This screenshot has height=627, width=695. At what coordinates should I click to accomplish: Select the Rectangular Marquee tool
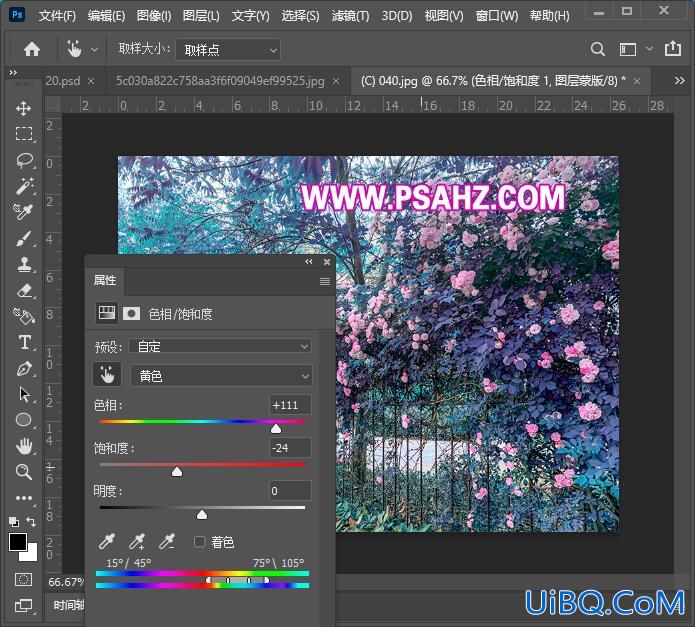(23, 133)
